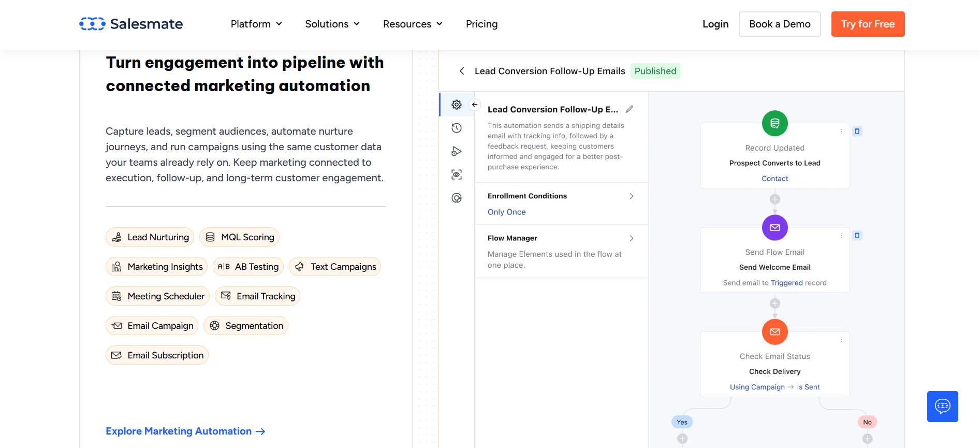Select the purple Send Flow Email icon
The height and width of the screenshot is (448, 980).
click(774, 227)
